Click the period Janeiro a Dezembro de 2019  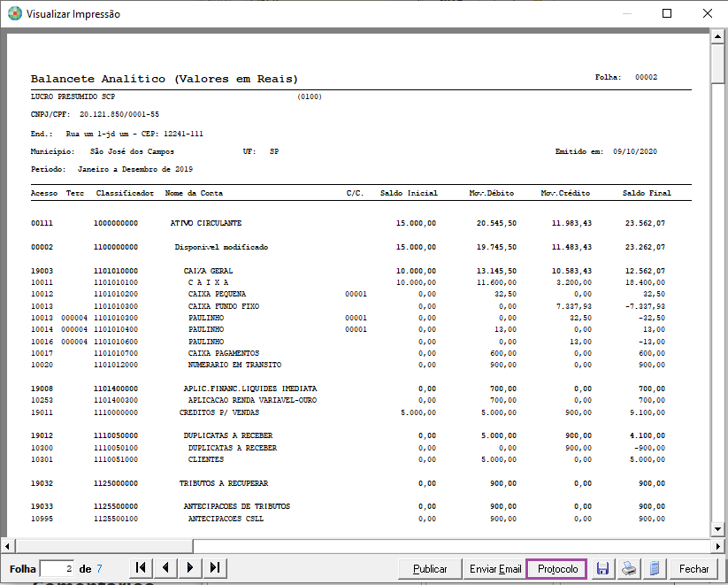[x=135, y=169]
